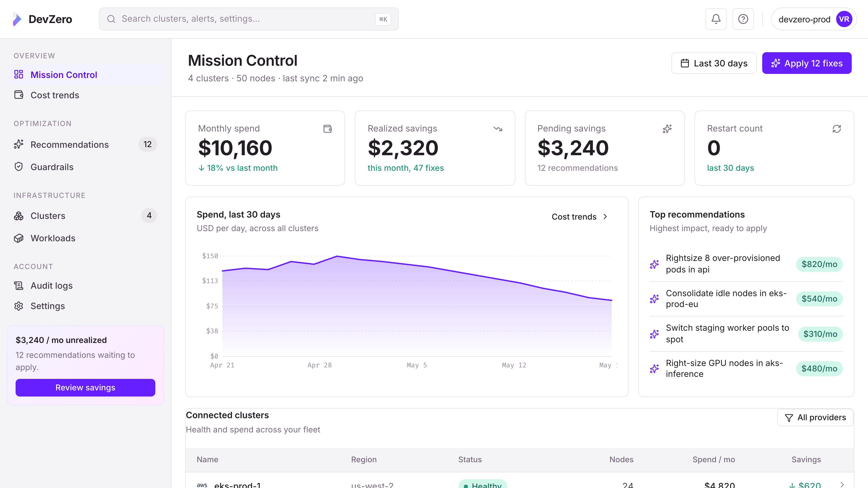Click the Apply 12 fixes button

pos(807,63)
